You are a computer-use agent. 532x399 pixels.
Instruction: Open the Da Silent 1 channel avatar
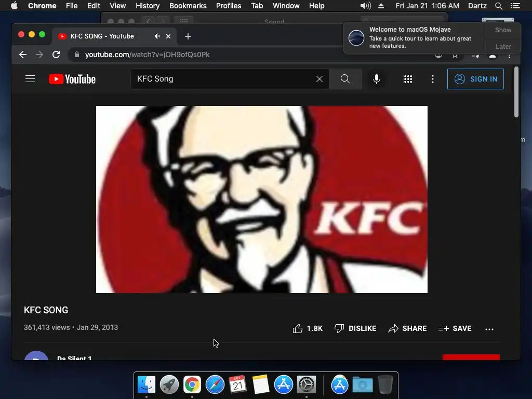36,355
